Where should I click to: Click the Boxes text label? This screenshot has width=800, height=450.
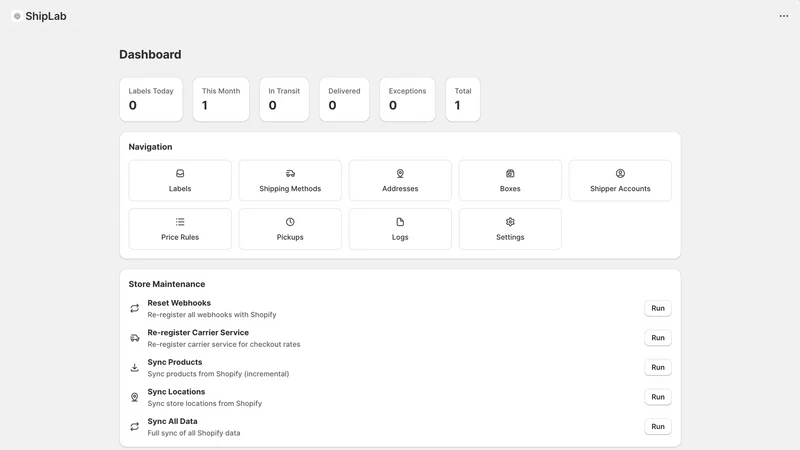[x=510, y=189]
